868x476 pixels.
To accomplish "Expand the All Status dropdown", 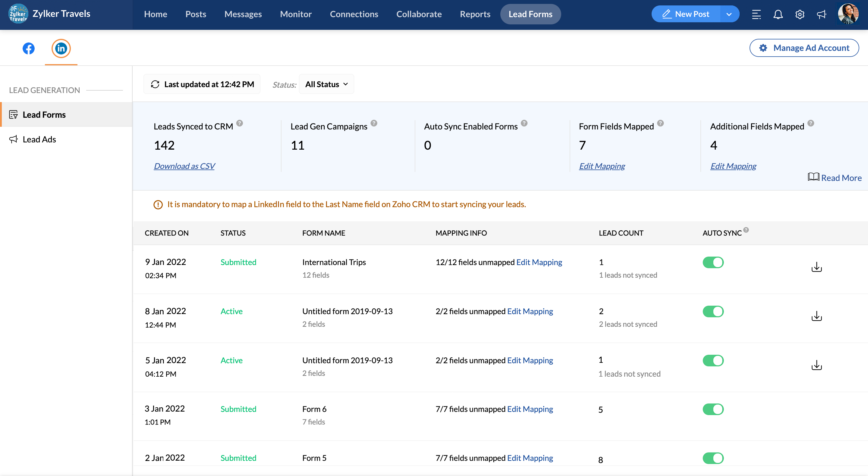I will (326, 84).
